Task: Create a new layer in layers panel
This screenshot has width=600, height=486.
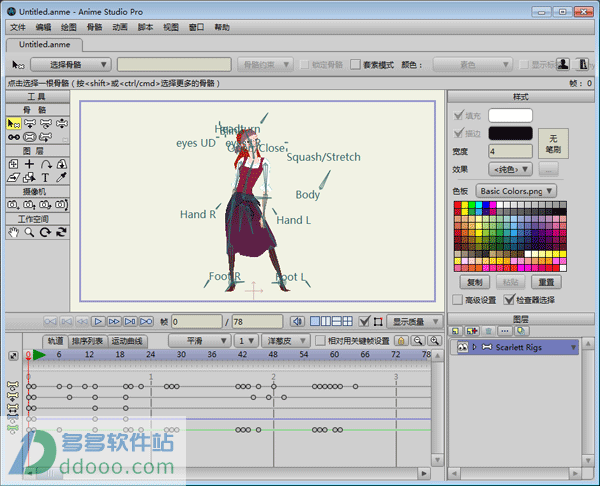Action: [x=455, y=331]
